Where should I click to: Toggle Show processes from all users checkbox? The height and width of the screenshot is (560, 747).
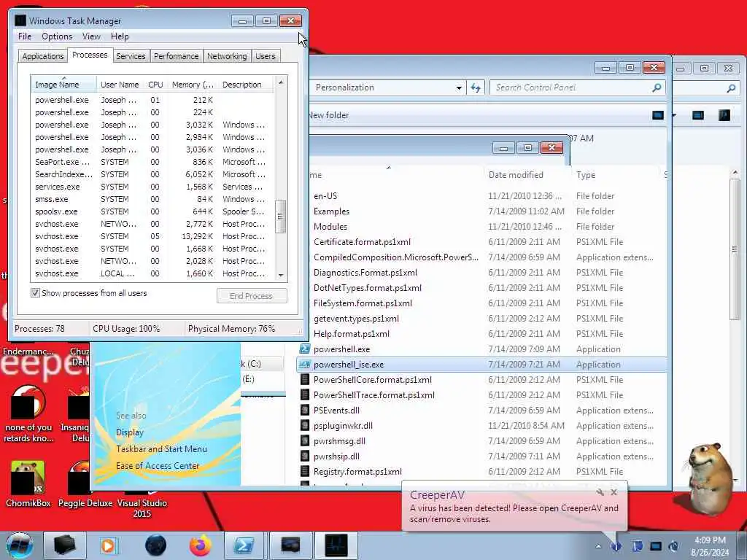point(35,293)
